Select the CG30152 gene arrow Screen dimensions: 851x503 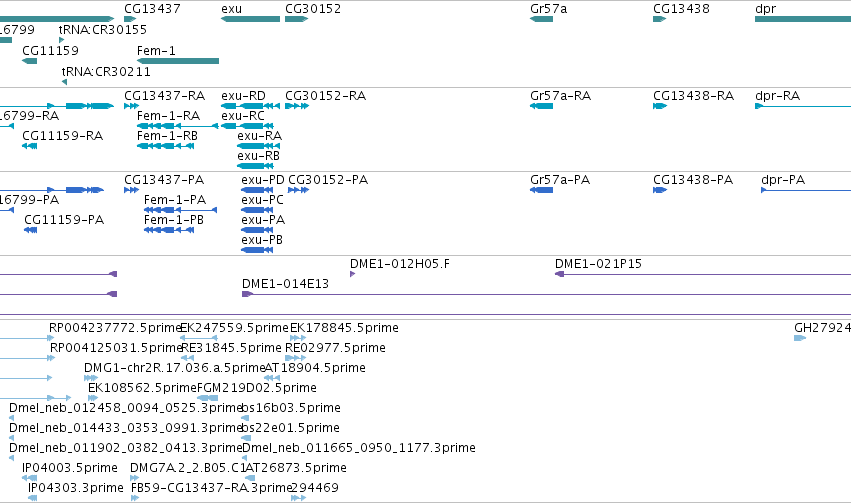[x=296, y=19]
